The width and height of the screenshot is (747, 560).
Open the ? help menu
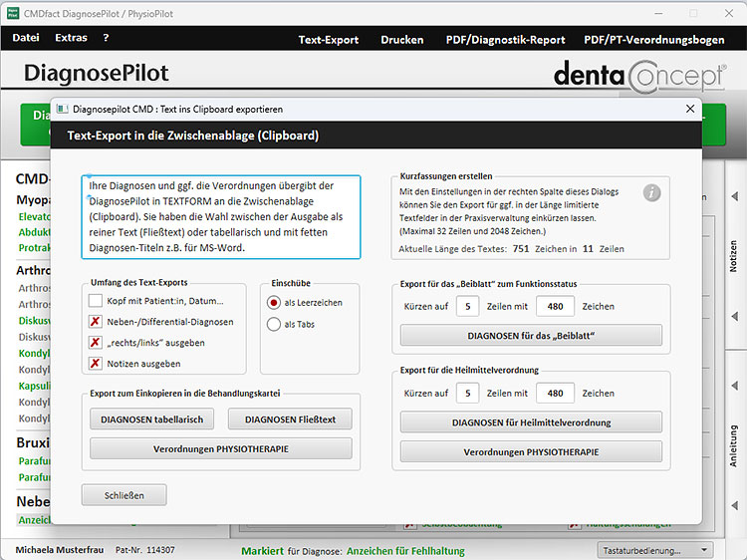[x=106, y=38]
